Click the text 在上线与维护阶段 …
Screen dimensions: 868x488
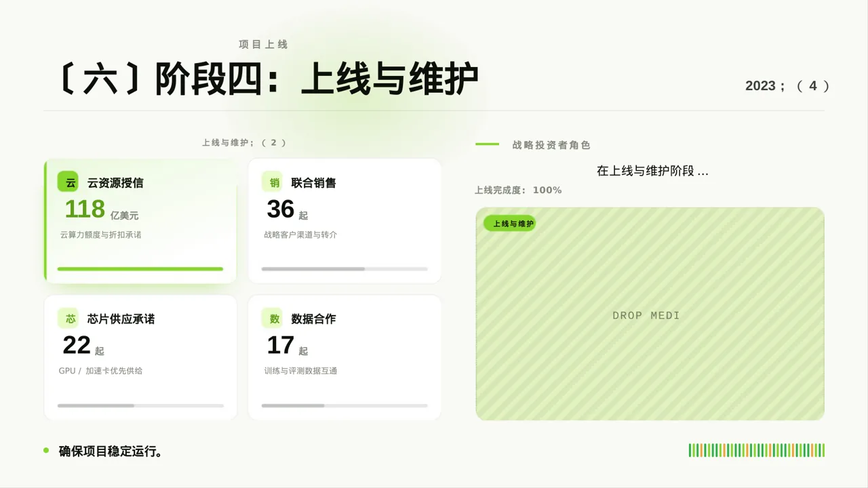(652, 171)
